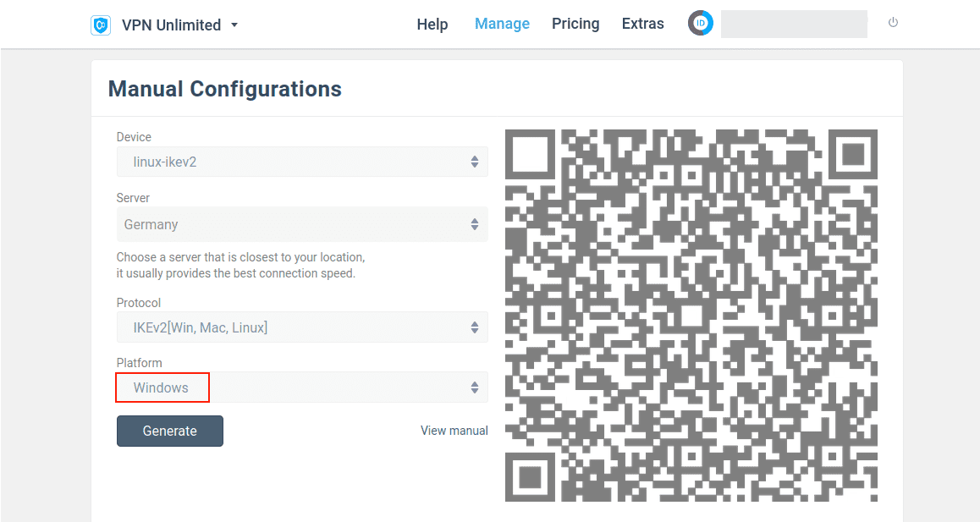Expand the caret next to VPN Unlimited
This screenshot has height=522, width=980.
(234, 25)
